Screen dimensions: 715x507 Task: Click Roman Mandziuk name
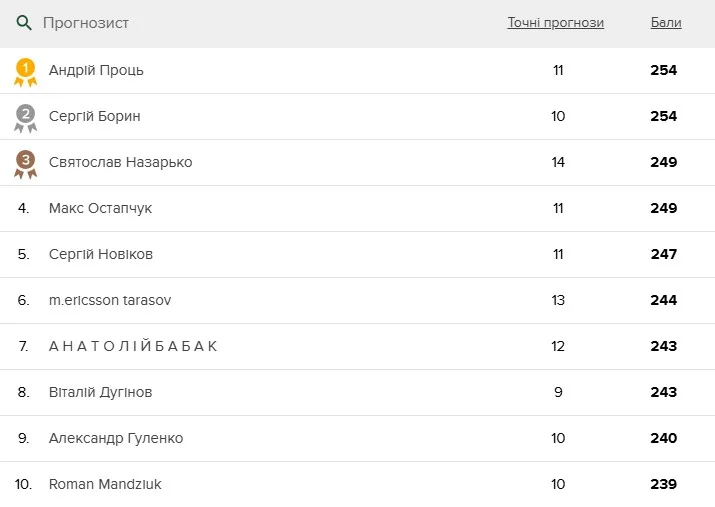click(x=105, y=484)
